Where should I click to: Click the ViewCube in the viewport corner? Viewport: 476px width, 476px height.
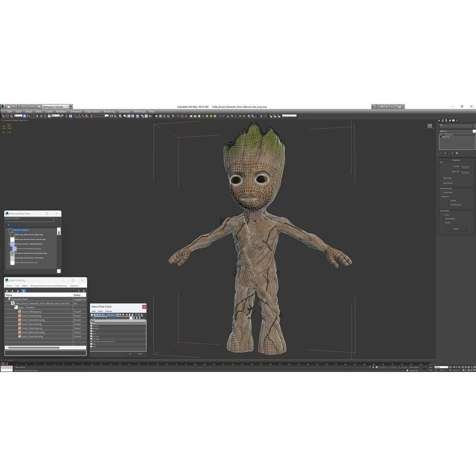click(430, 126)
